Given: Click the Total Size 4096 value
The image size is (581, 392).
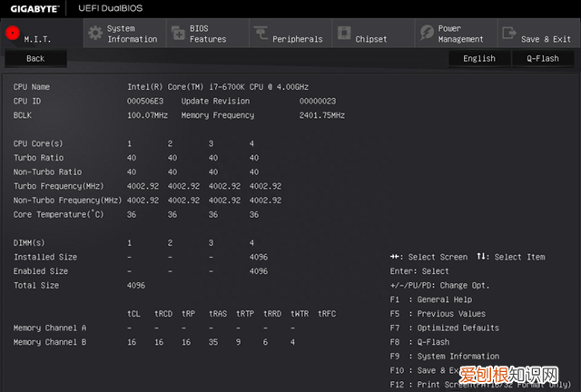Looking at the screenshot, I should pos(136,285).
